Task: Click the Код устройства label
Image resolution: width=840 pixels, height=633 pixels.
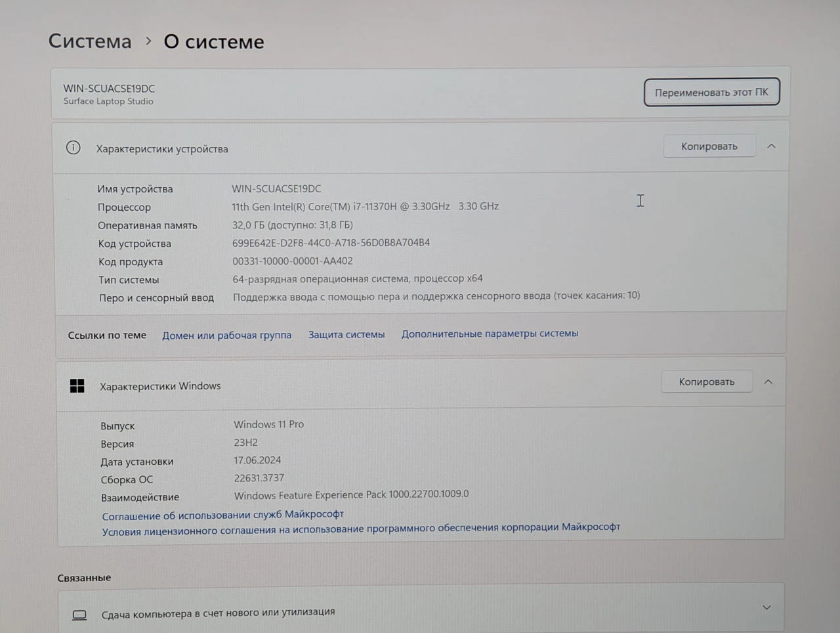Action: tap(135, 244)
